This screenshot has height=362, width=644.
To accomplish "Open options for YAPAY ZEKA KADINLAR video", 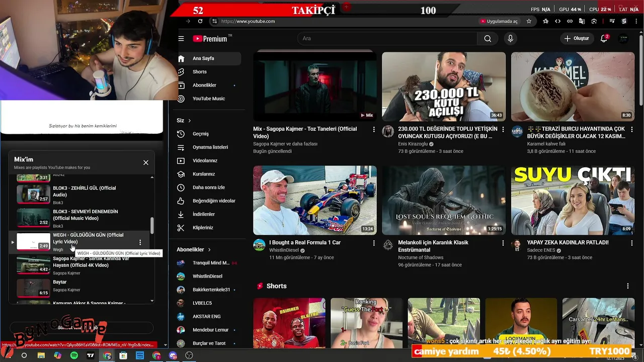I will click(632, 243).
